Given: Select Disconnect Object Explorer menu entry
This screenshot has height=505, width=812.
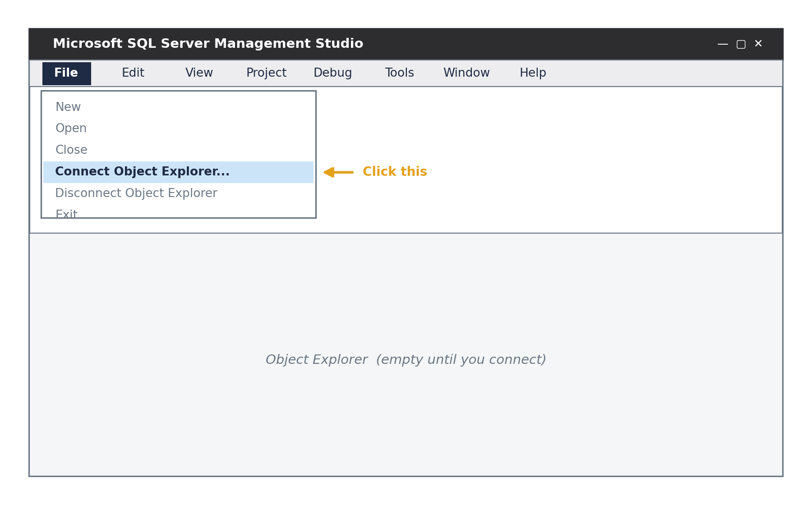Looking at the screenshot, I should 178,194.
